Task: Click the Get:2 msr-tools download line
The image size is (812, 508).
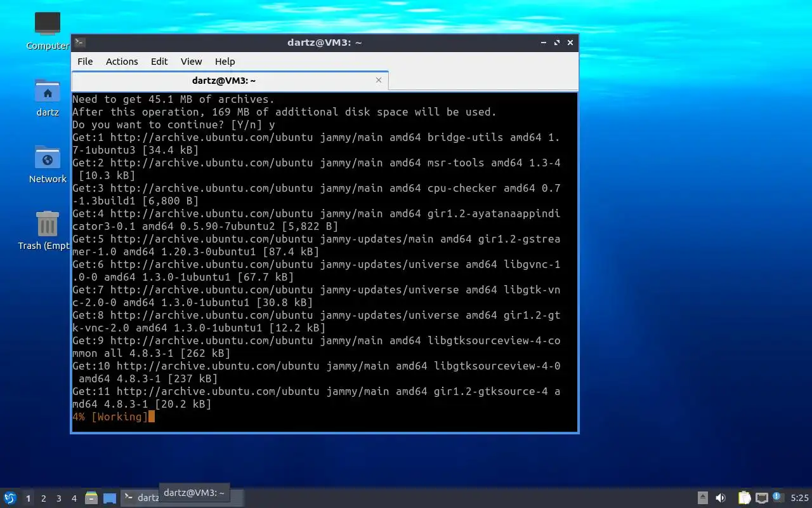Action: pyautogui.click(x=316, y=169)
